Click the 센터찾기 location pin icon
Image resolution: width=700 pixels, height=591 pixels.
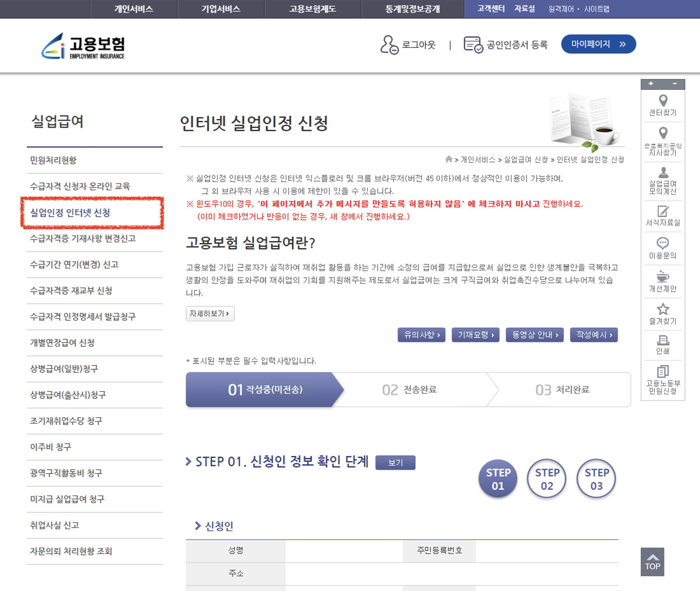(x=663, y=101)
